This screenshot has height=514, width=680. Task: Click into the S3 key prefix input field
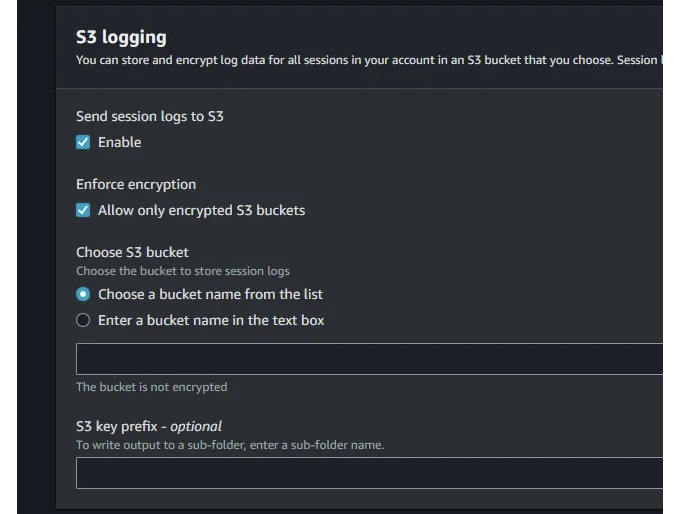pyautogui.click(x=369, y=473)
